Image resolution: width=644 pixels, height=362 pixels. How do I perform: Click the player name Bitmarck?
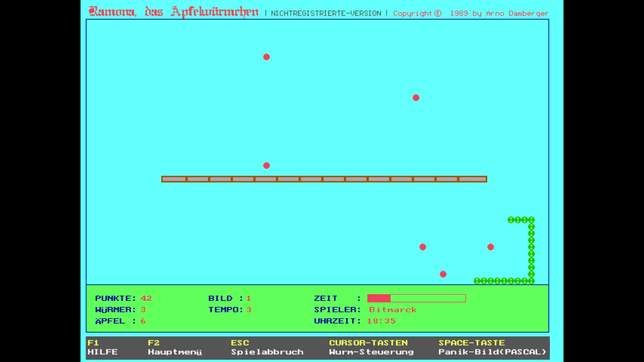(x=392, y=310)
